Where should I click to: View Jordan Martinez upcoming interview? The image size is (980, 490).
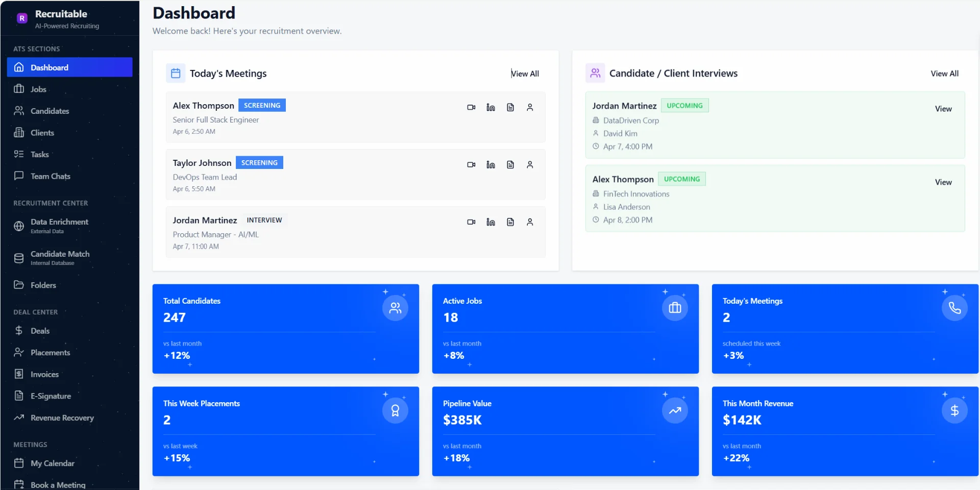tap(943, 109)
